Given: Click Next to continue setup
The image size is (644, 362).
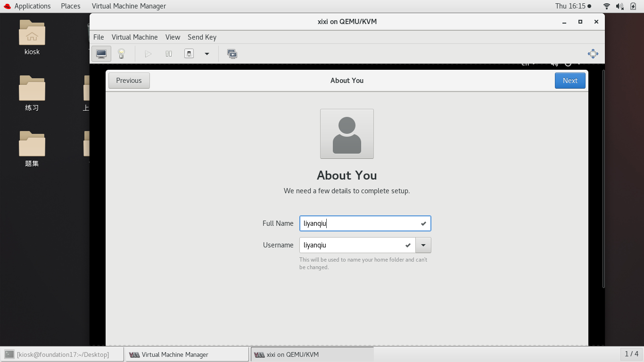Looking at the screenshot, I should 570,81.
